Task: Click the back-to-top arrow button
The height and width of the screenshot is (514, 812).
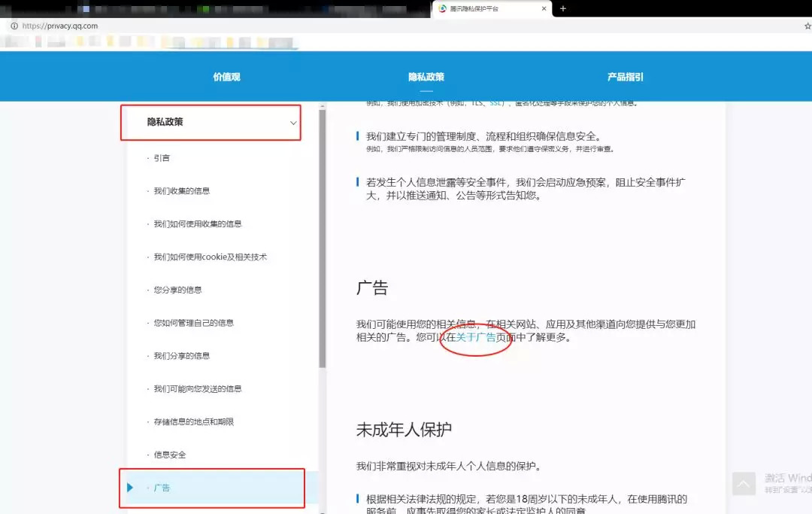Action: pyautogui.click(x=743, y=483)
